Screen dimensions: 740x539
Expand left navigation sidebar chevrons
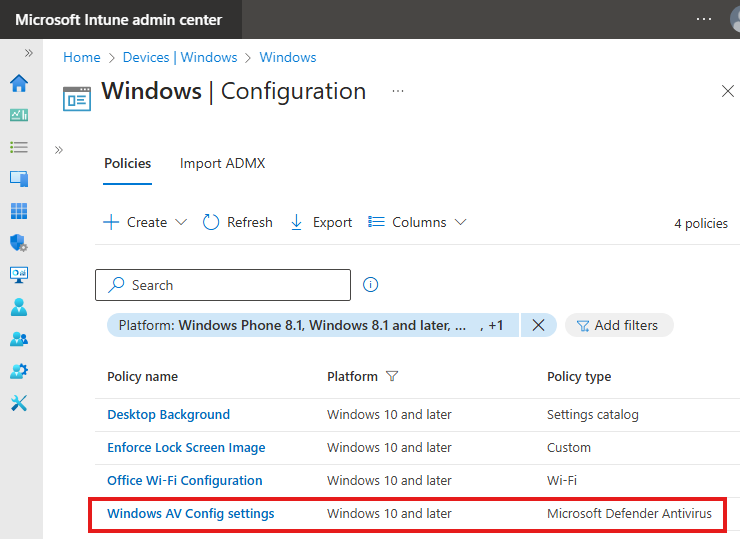(29, 53)
